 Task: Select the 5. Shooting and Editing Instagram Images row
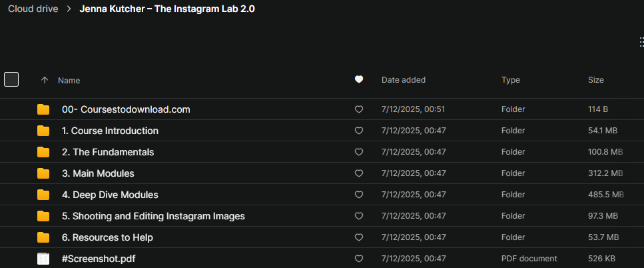pos(322,216)
